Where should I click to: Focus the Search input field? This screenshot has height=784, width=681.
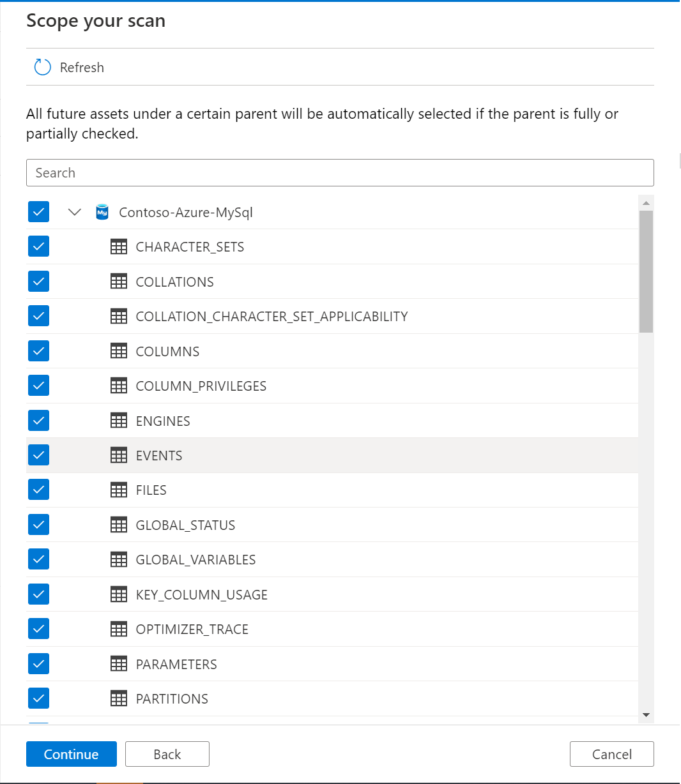point(340,173)
